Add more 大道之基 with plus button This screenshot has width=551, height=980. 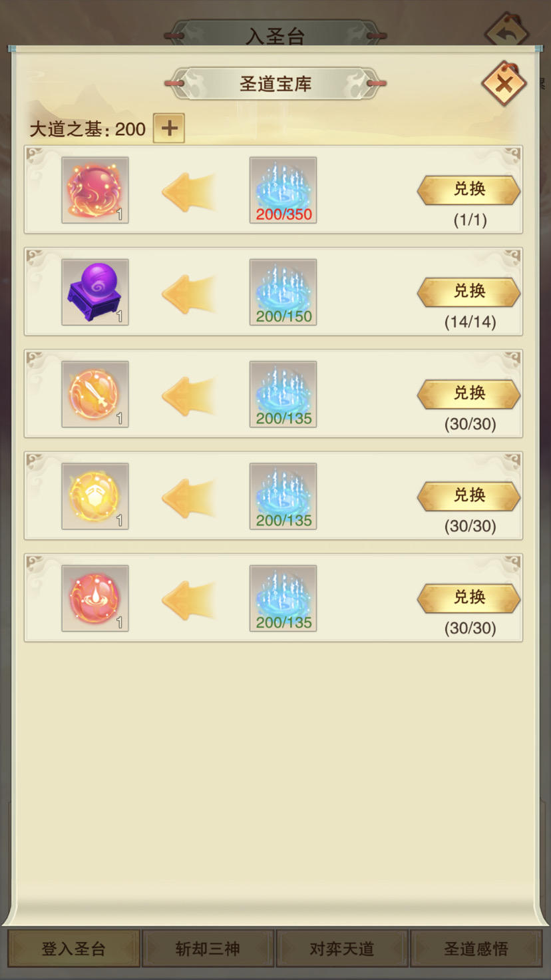coord(169,128)
